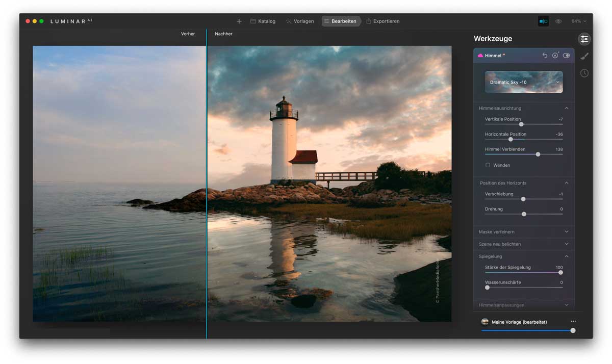Open the edit history clock icon
Image resolution: width=612 pixels, height=364 pixels.
click(584, 73)
